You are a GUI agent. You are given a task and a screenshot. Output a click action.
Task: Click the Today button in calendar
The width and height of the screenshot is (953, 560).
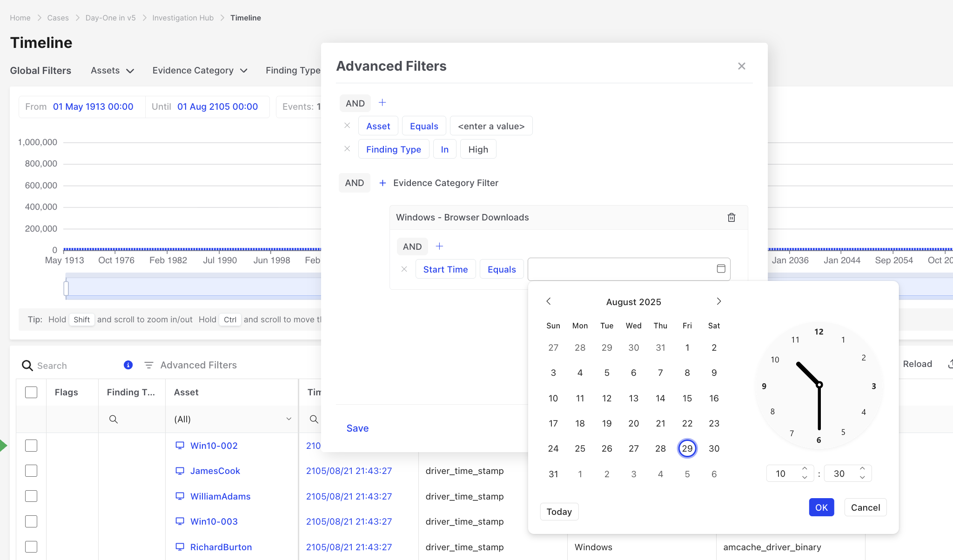point(559,512)
